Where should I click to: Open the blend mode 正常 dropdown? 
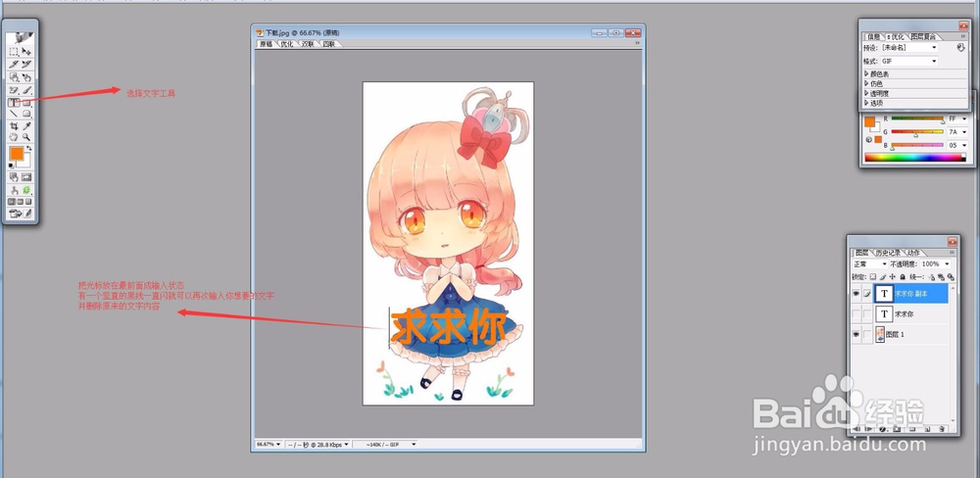click(x=870, y=264)
